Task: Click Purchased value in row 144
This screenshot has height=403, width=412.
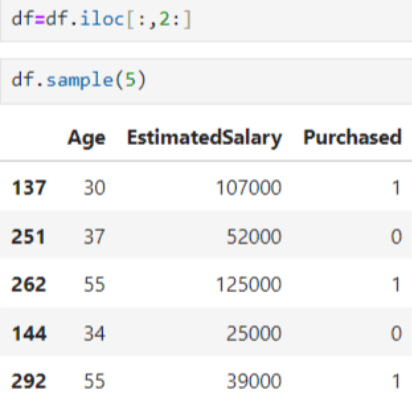Action: (396, 333)
